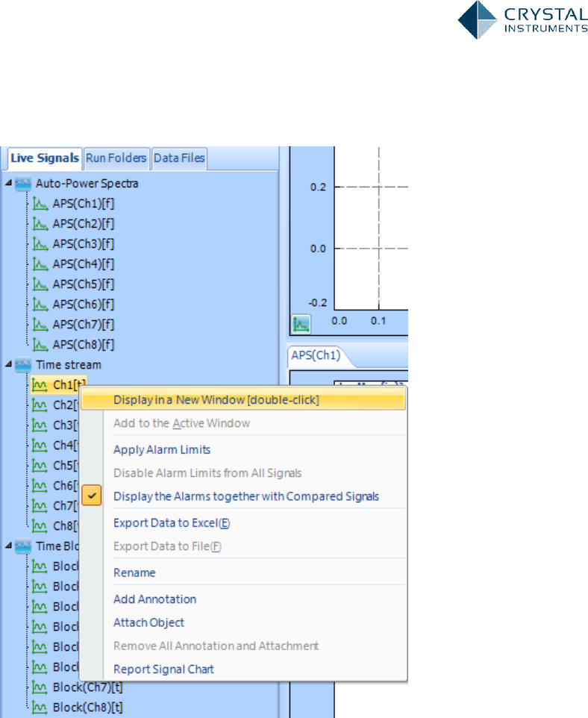
Task: Choose Report Signal Chart
Action: pyautogui.click(x=243, y=669)
